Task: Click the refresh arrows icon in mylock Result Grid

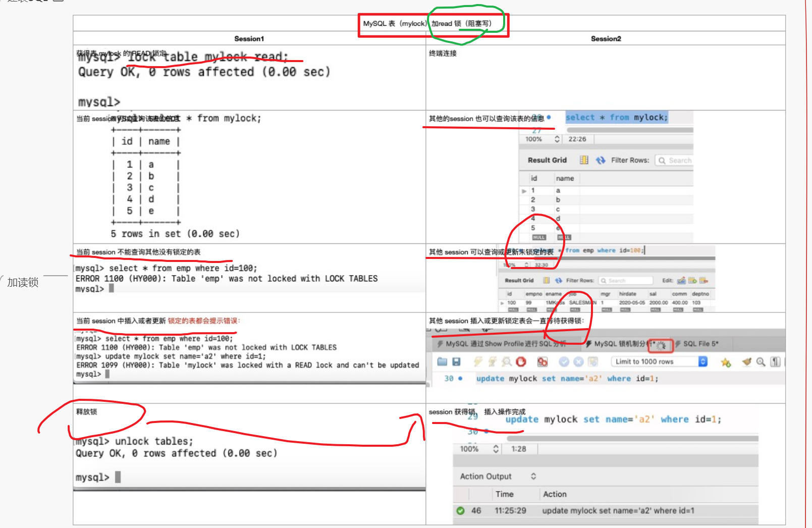Action: pos(601,160)
